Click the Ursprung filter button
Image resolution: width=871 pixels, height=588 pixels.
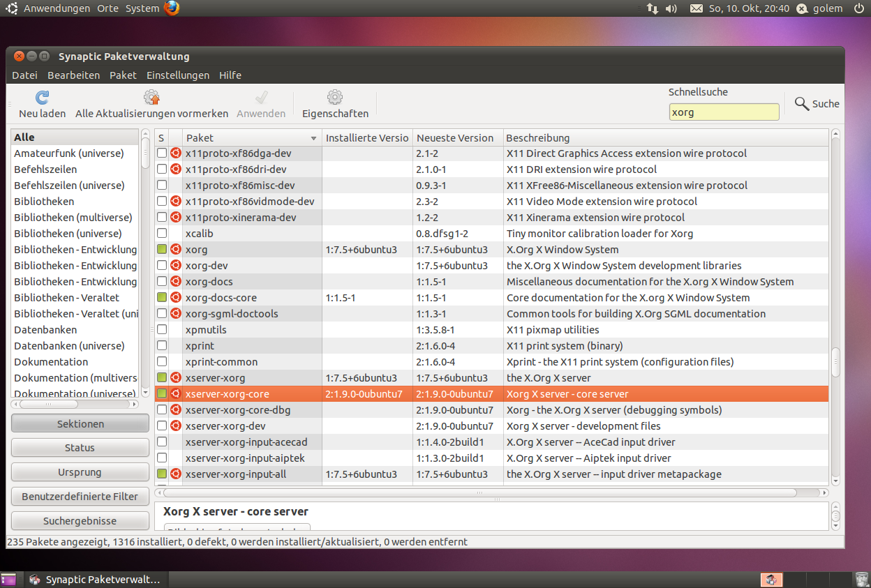(x=80, y=472)
